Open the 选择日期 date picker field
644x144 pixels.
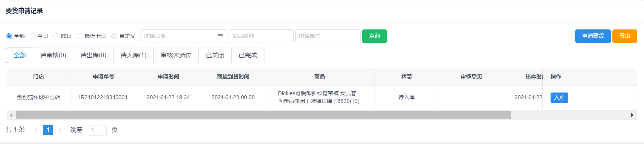pos(184,36)
